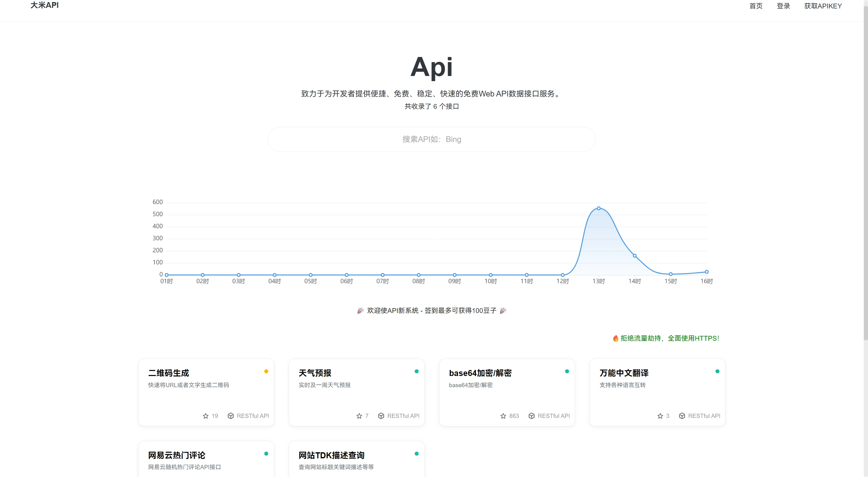Click the 600 y-axis label

click(x=157, y=202)
